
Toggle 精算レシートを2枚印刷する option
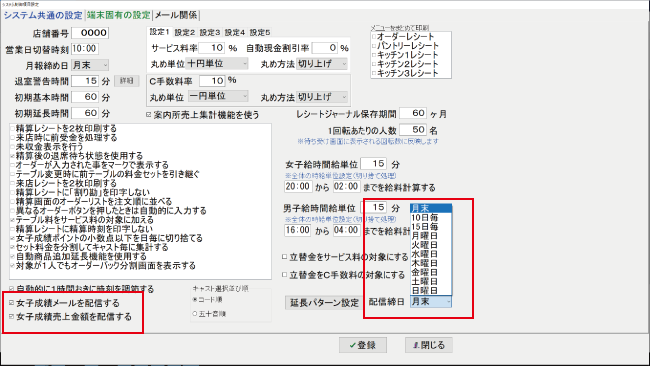13,128
